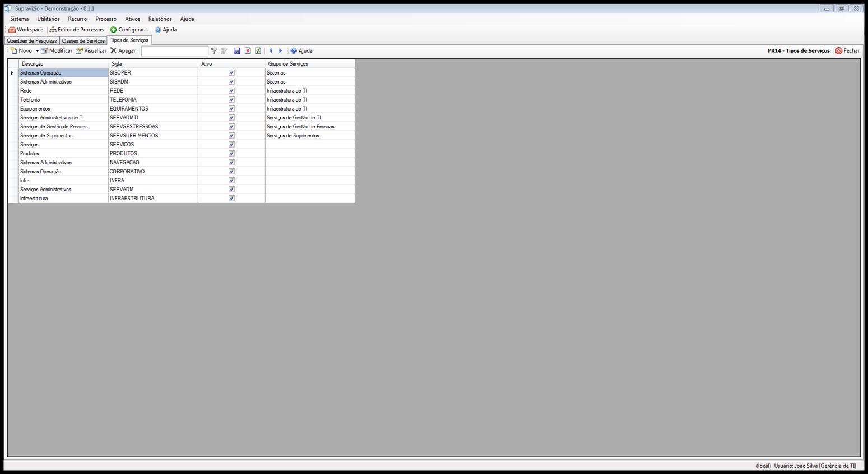Apply filter using the funnel icon
This screenshot has height=474, width=868.
(x=213, y=51)
